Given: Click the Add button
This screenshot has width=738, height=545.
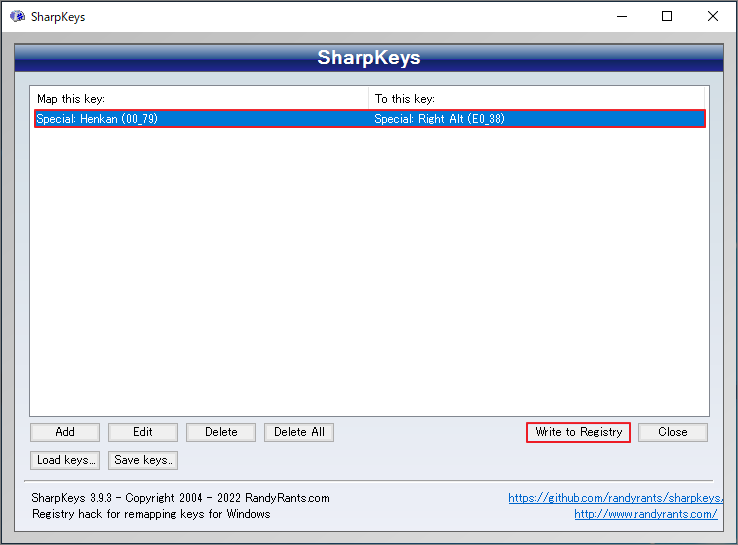Looking at the screenshot, I should pos(65,432).
